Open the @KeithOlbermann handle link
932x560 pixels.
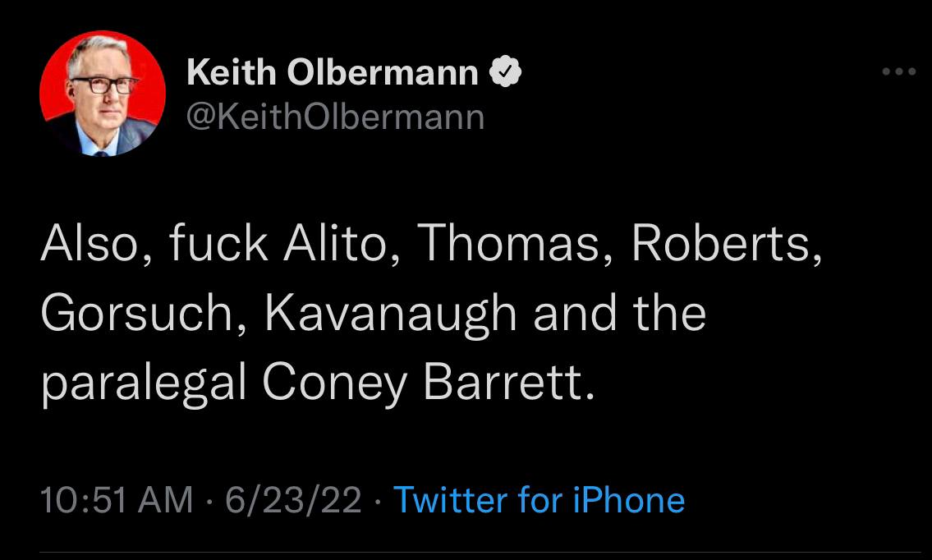pyautogui.click(x=336, y=117)
